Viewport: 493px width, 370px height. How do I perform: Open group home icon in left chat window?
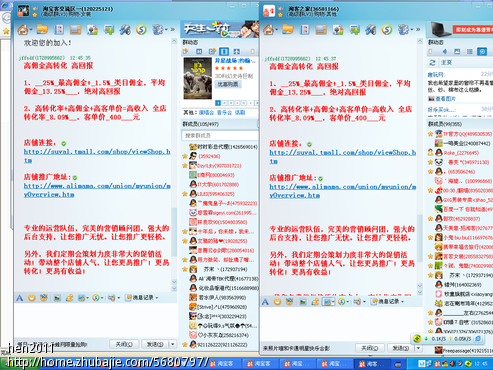[x=23, y=30]
